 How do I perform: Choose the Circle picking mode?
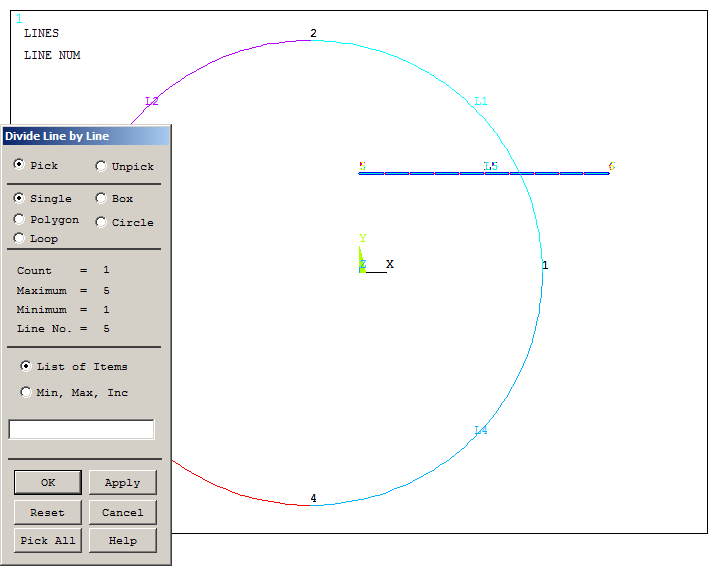point(101,222)
